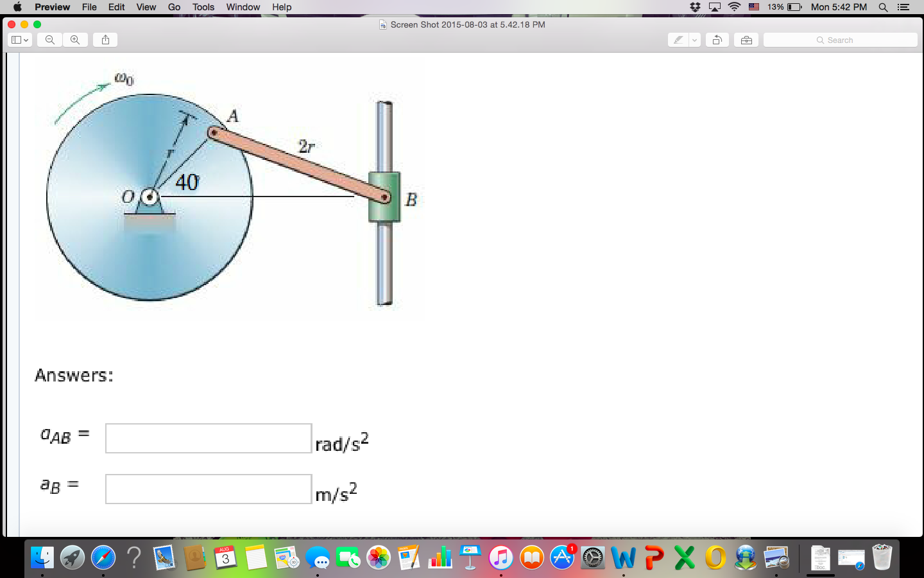Open Spotlight search from the menu bar
This screenshot has height=578, width=924.
click(x=883, y=7)
